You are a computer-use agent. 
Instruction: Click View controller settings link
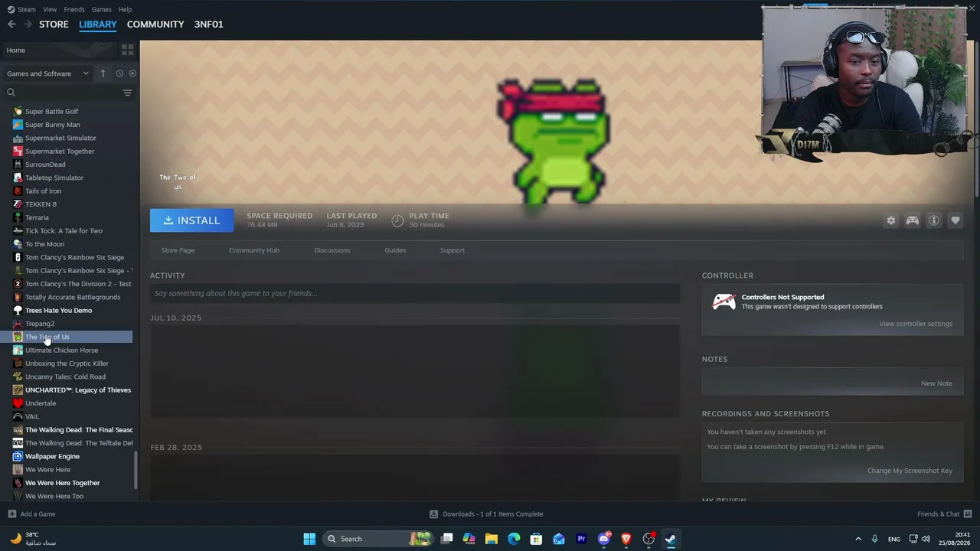click(916, 324)
